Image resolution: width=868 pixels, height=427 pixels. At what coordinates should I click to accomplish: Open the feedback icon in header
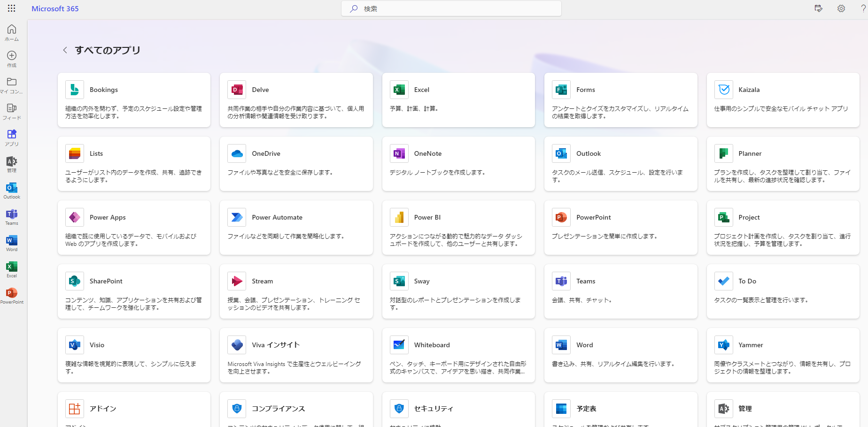(x=818, y=8)
